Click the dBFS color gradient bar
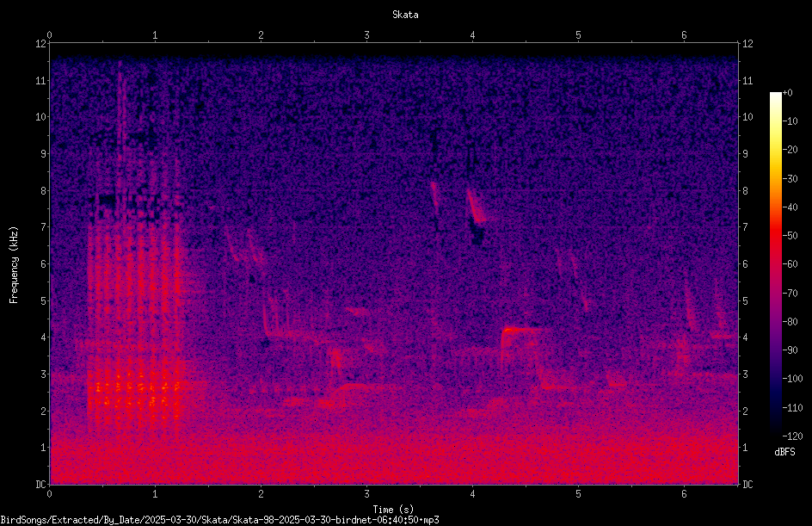 coord(775,264)
